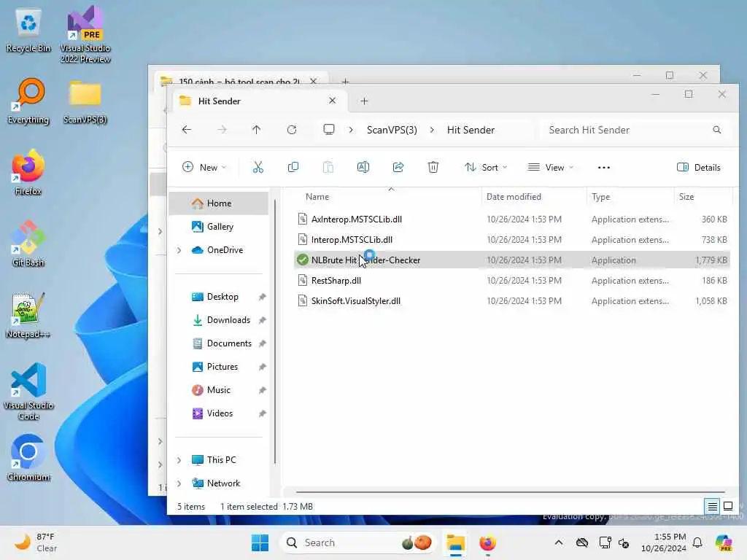747x560 pixels.
Task: Open the View dropdown menu
Action: pos(550,167)
